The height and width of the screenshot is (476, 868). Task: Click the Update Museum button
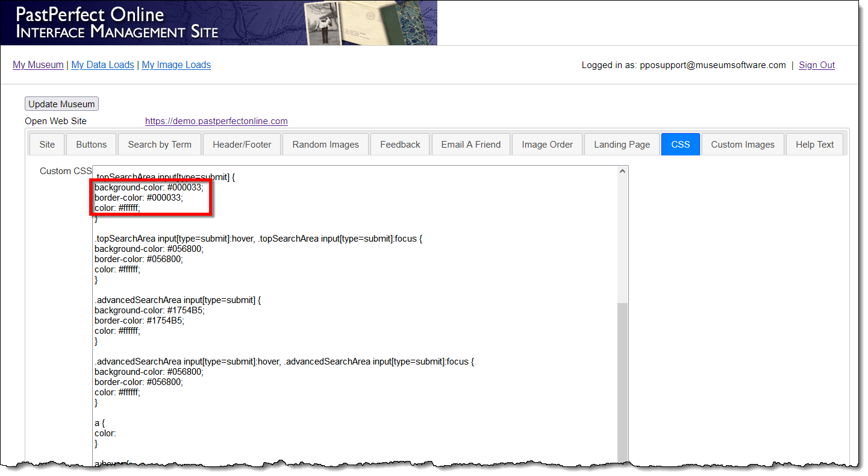coord(61,104)
